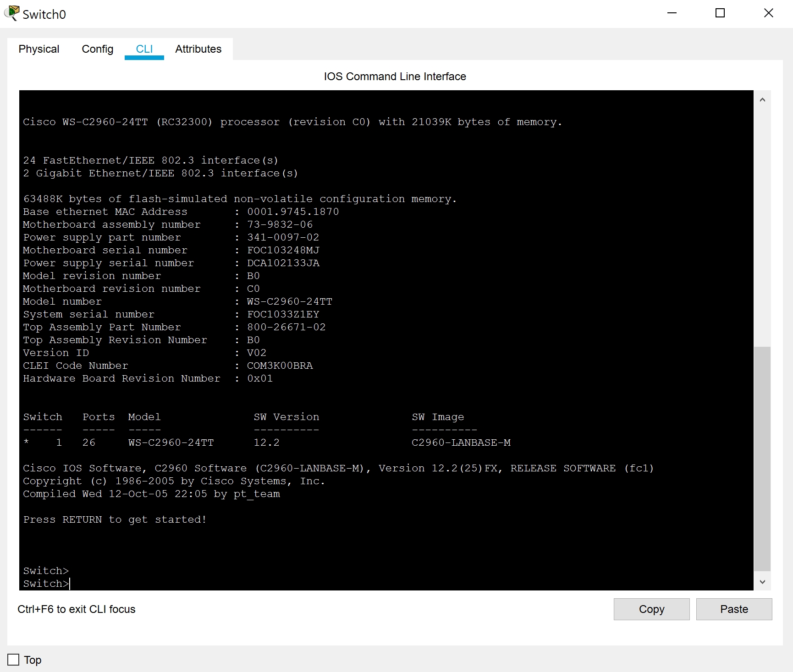The height and width of the screenshot is (672, 793).
Task: Click the 'Ctrl+F6 to exit CLI focus' hint
Action: [x=77, y=609]
